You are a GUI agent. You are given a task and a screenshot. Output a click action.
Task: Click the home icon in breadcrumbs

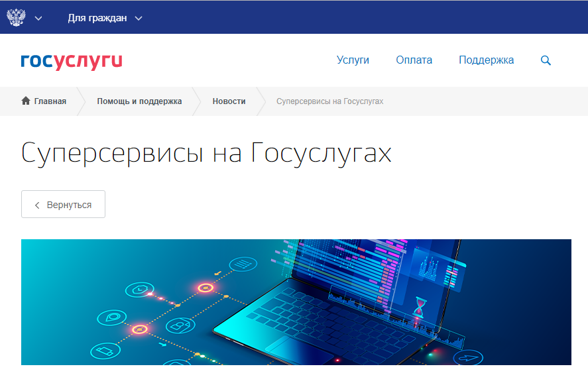[x=26, y=101]
